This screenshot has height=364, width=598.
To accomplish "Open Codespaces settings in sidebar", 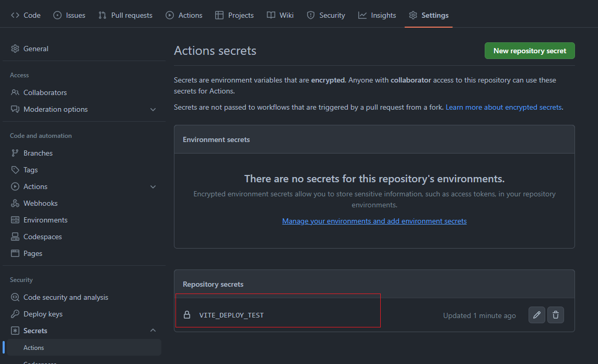I will point(42,237).
